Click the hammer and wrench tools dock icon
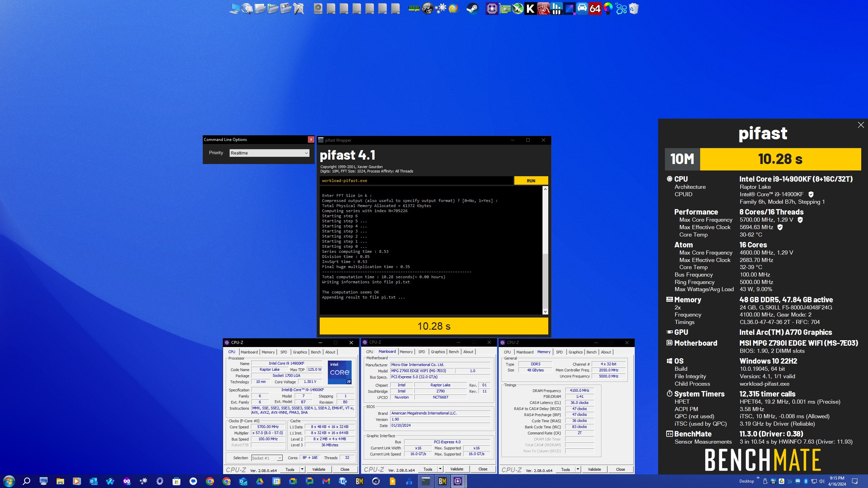This screenshot has width=868, height=488. tap(299, 8)
